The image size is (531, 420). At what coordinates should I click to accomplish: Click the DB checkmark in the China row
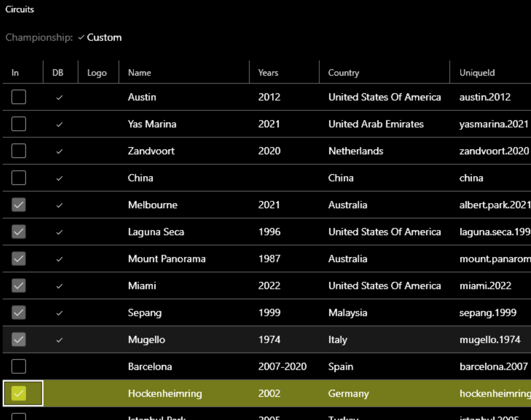click(59, 178)
